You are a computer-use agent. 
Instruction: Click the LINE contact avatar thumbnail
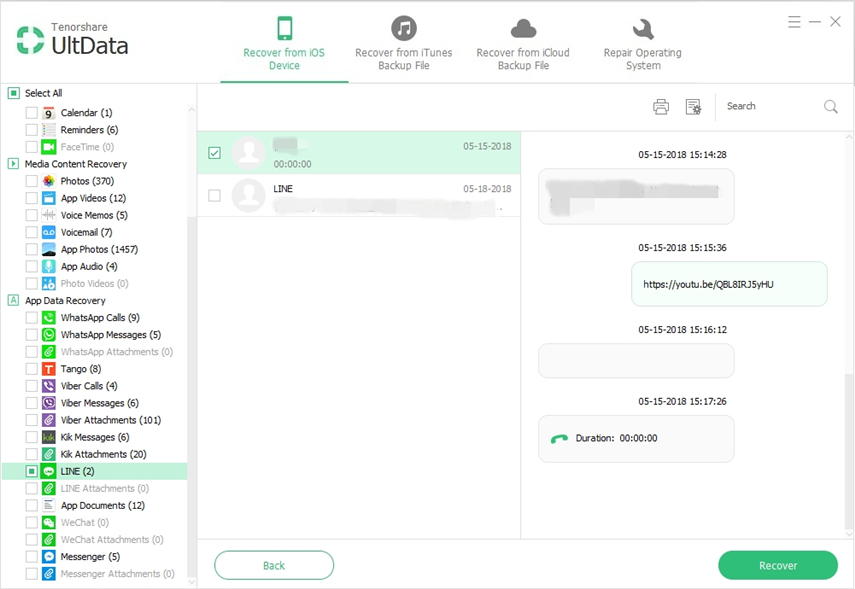click(x=249, y=195)
